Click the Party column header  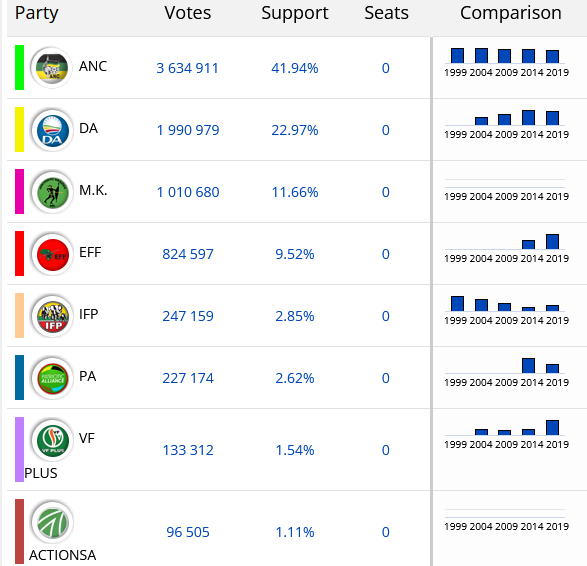pos(37,14)
